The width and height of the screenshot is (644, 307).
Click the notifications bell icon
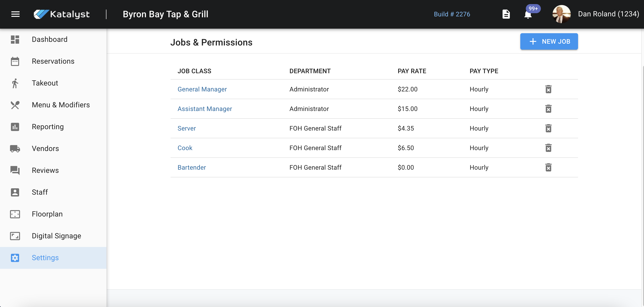point(528,15)
